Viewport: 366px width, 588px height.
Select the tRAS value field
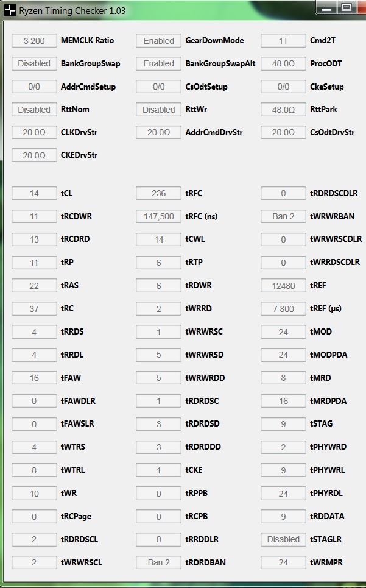(34, 286)
